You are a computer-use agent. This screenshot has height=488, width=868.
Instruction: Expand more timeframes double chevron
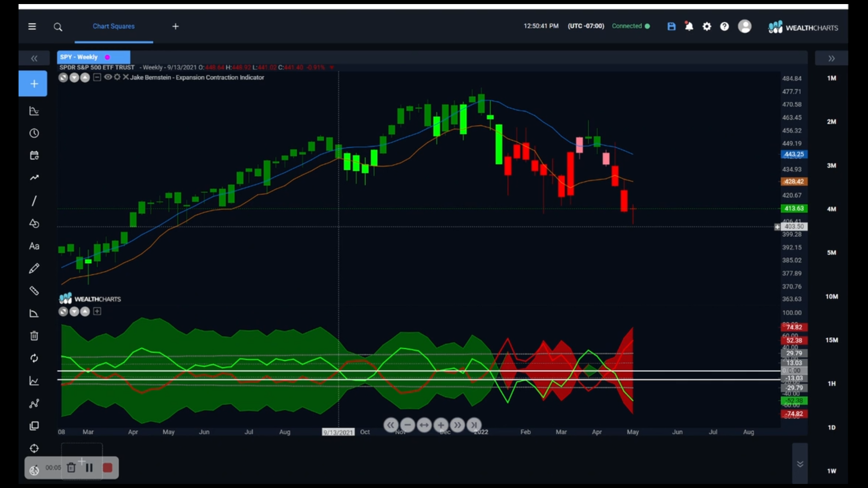[800, 464]
